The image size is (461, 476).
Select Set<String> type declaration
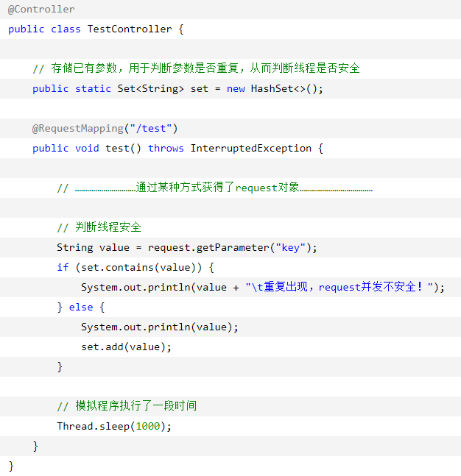[151, 88]
